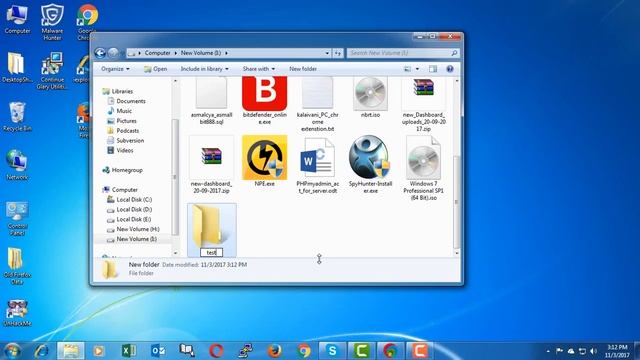This screenshot has width=640, height=360.
Task: Open the Organize dropdown menu
Action: (x=115, y=69)
